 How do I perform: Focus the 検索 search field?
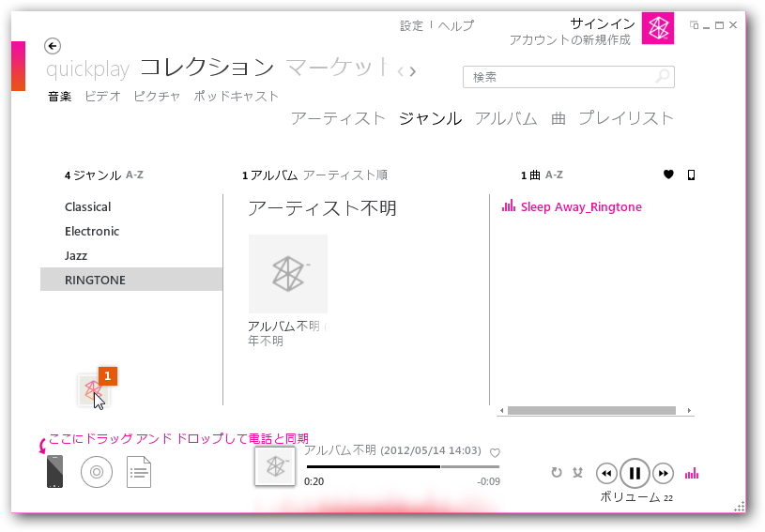(569, 77)
